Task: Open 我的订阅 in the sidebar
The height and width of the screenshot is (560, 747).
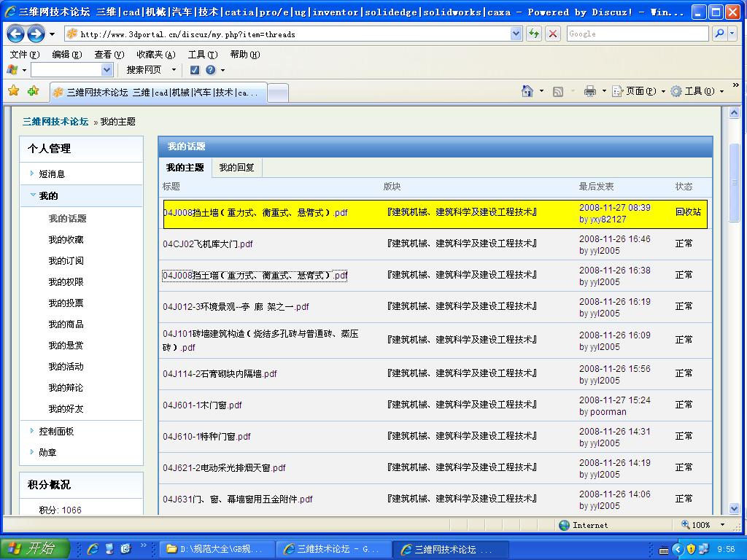Action: click(66, 261)
